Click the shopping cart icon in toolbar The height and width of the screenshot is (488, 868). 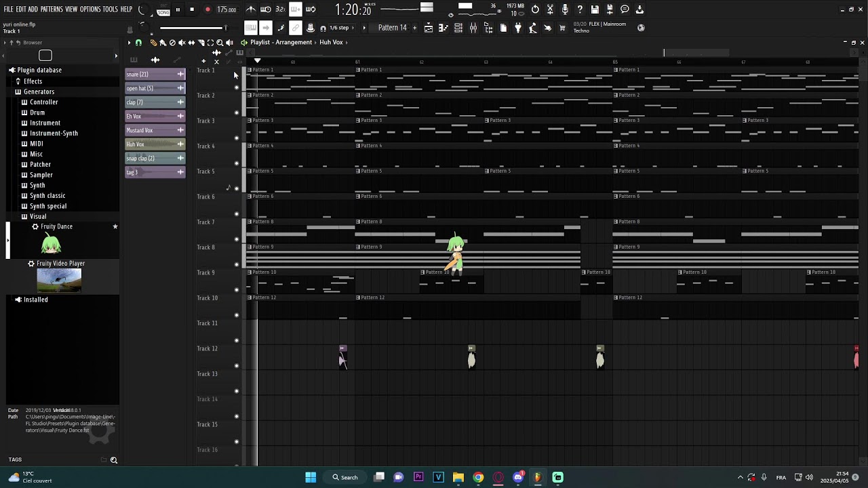[x=562, y=28]
